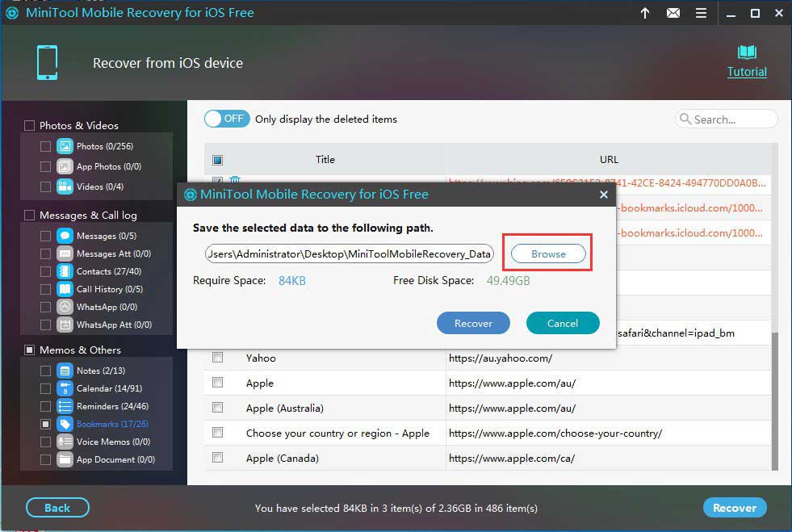
Task: Check the Calendar (14/91) checkbox
Action: point(45,388)
